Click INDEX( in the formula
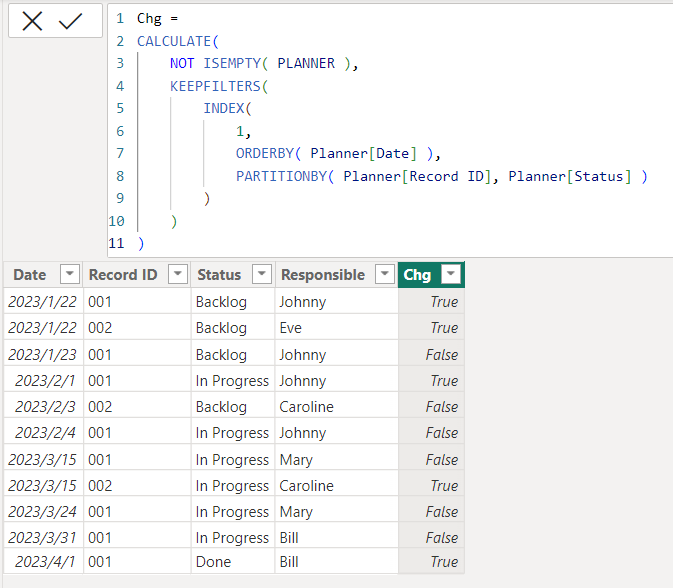This screenshot has width=673, height=588. [227, 108]
